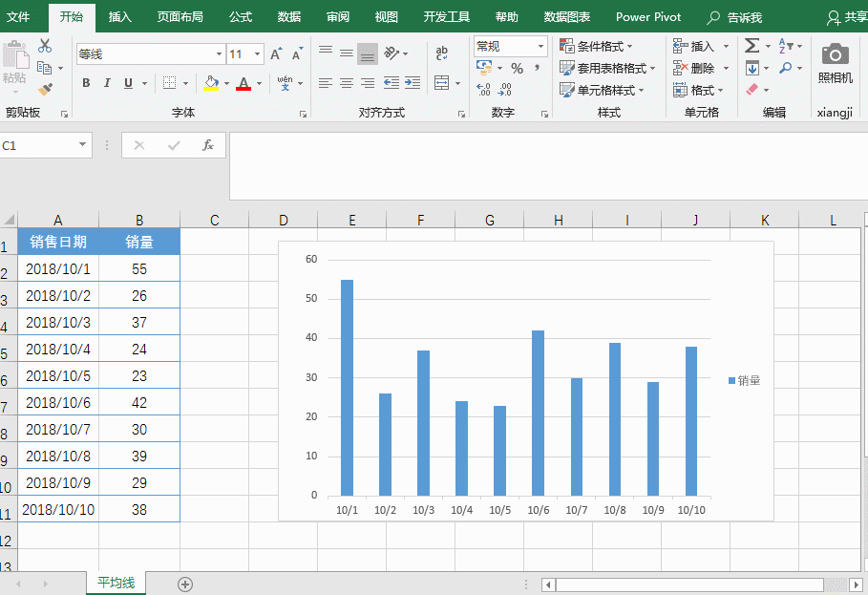The image size is (868, 595).
Task: Toggle the wrap text button
Action: pyautogui.click(x=441, y=54)
